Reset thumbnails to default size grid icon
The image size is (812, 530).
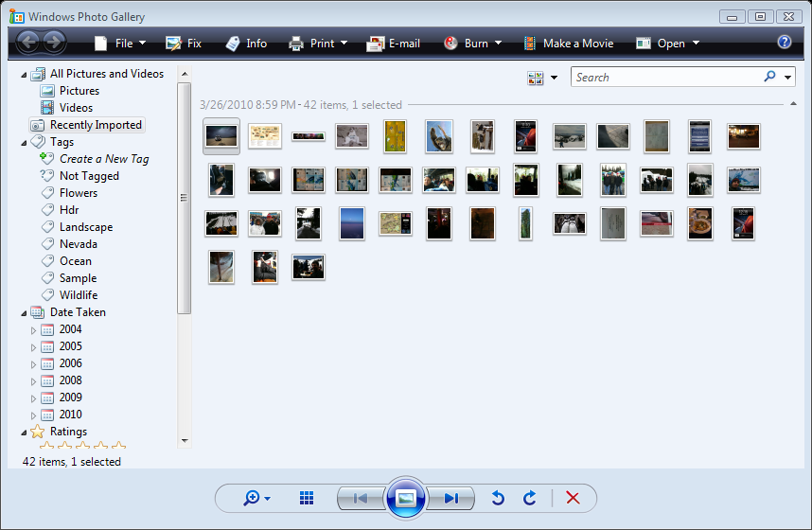tap(307, 499)
